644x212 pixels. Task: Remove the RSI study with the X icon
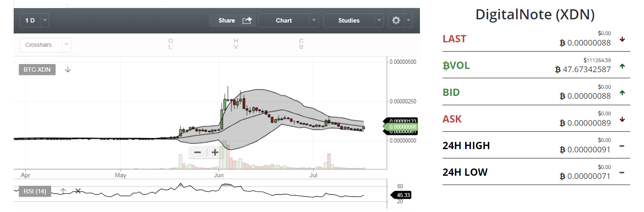point(78,191)
